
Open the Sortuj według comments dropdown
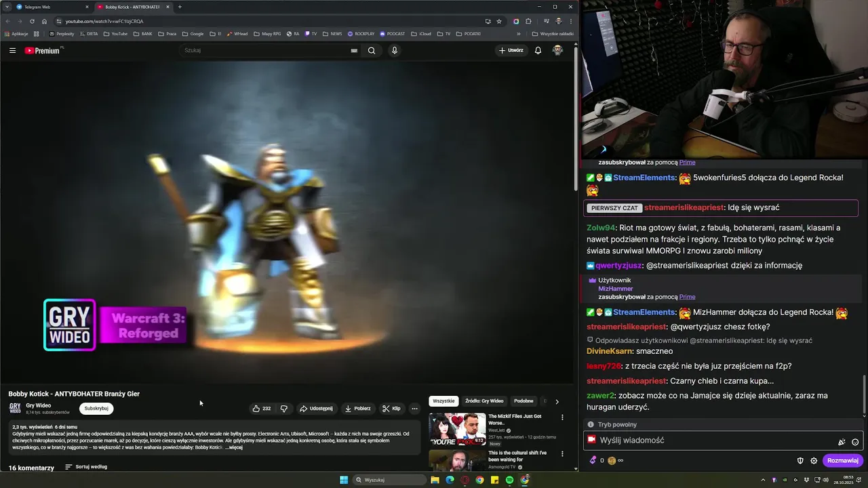tap(86, 467)
